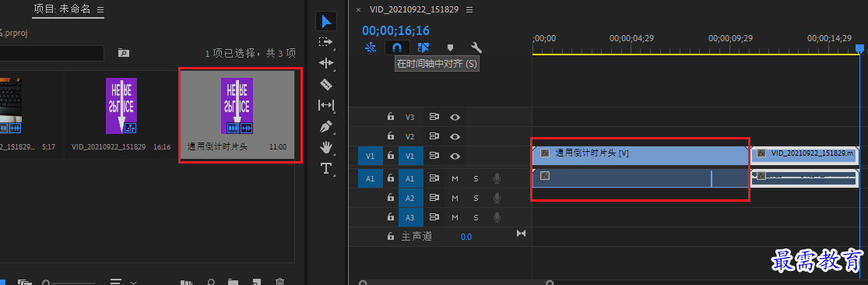Lock the 主声道 master track
Viewport: 868px width, 285px height.
391,236
